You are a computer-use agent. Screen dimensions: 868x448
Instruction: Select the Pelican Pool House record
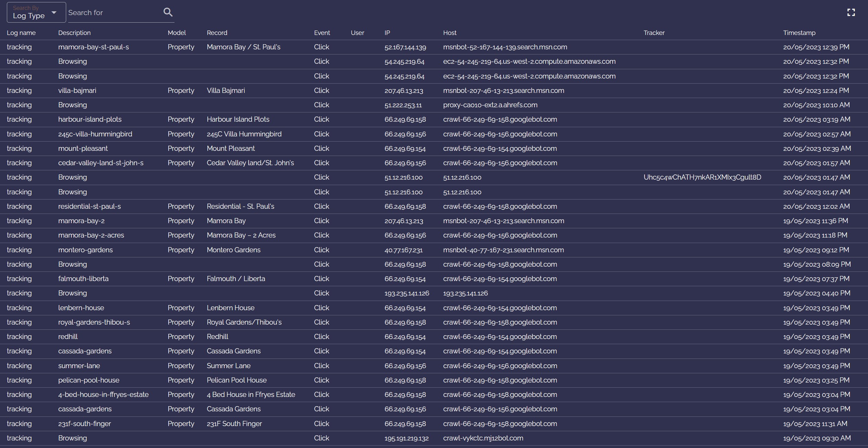pyautogui.click(x=237, y=380)
